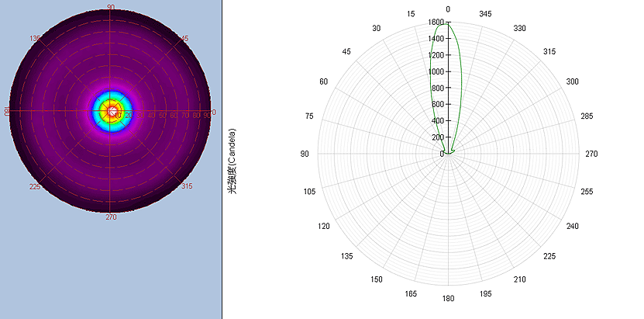The image size is (644, 319).
Task: Click the 135 label on the intensity map
Action: [x=35, y=38]
